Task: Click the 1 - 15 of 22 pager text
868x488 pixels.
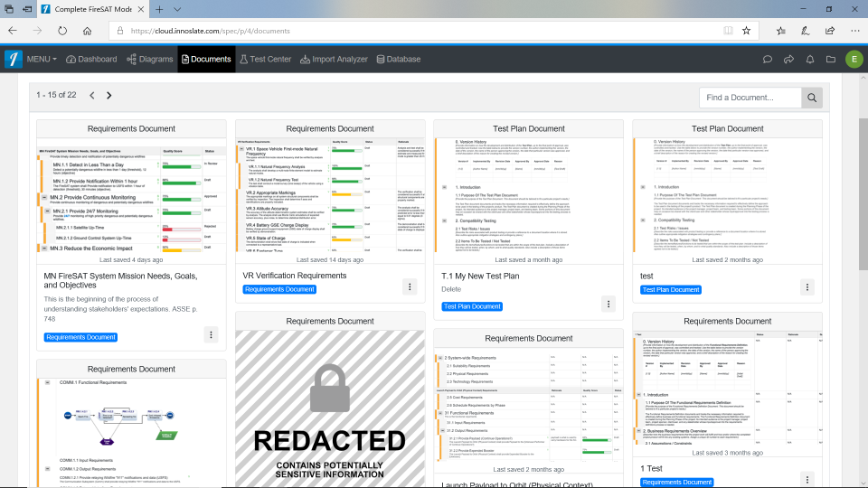Action: coord(56,95)
